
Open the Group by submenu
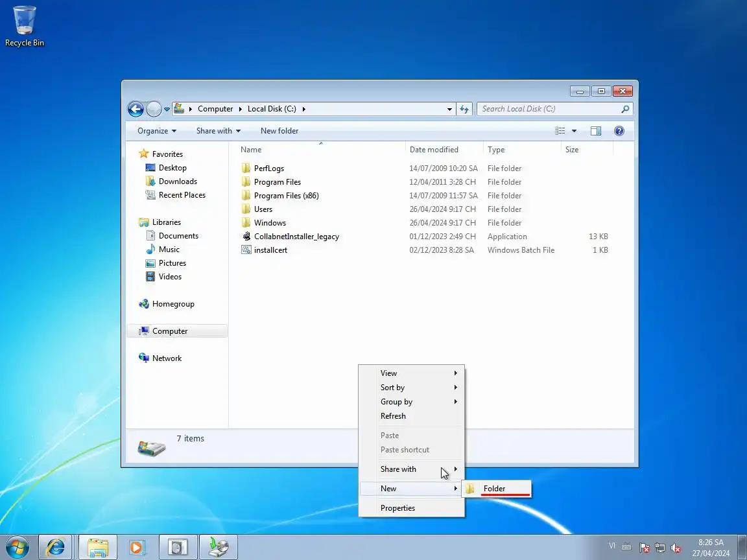pos(412,401)
